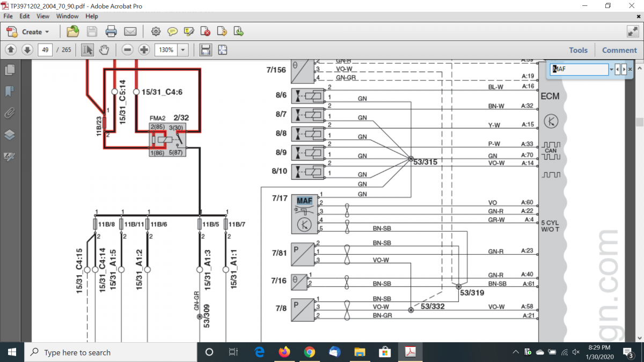The height and width of the screenshot is (362, 644).
Task: Open Firefox from the Windows taskbar
Action: [284, 352]
